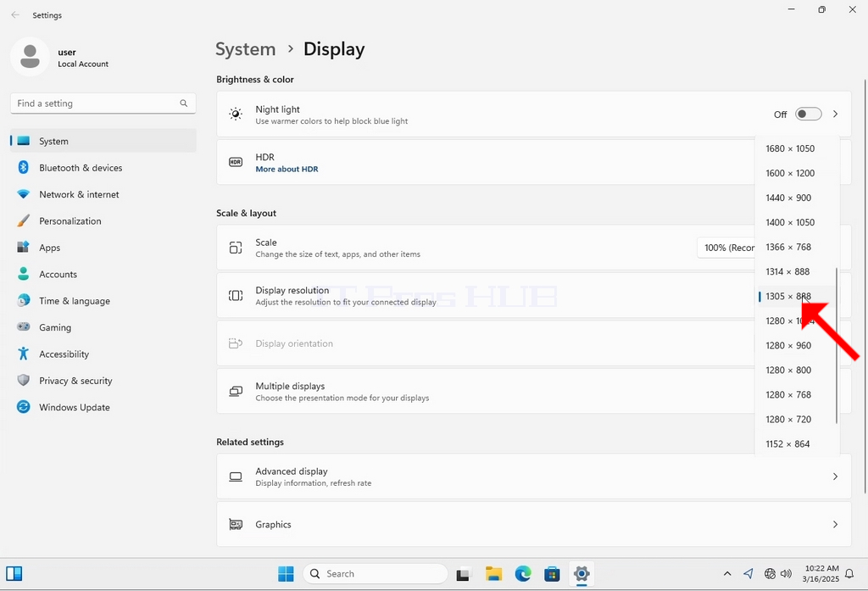Click the Settings page scrollbar
The width and height of the screenshot is (868, 591).
click(x=865, y=285)
